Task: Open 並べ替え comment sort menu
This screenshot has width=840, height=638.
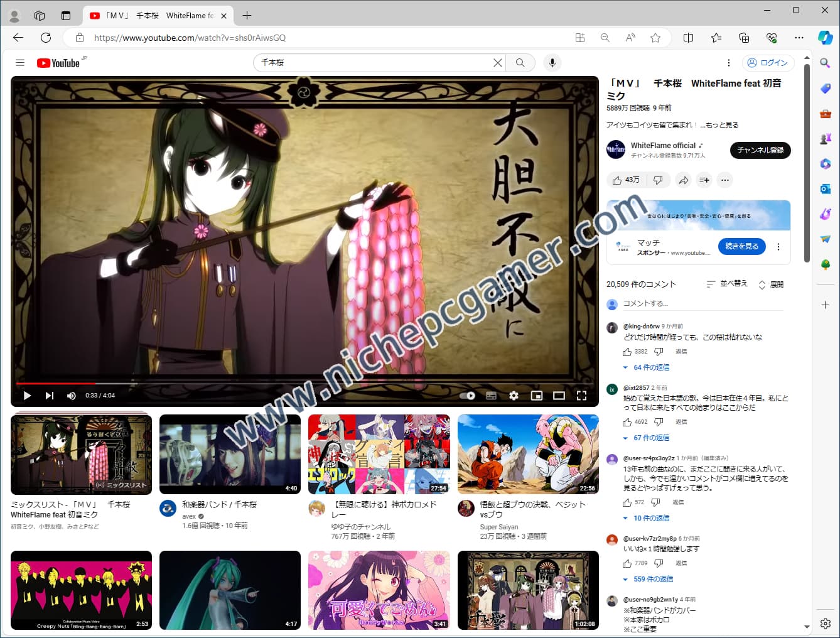Action: point(727,284)
